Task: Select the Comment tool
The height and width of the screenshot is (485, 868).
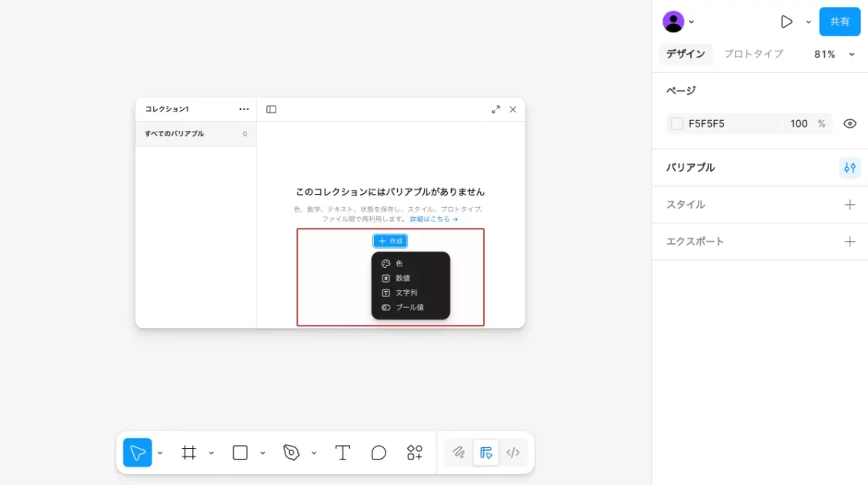Action: point(379,453)
